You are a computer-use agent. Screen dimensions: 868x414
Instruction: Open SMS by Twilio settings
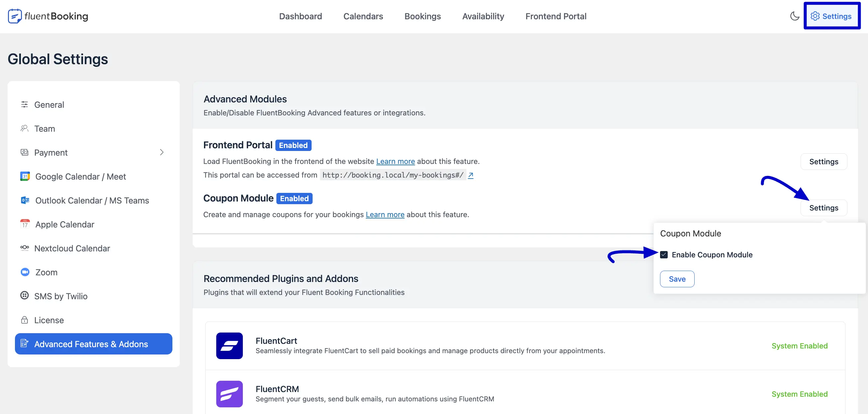click(94, 296)
